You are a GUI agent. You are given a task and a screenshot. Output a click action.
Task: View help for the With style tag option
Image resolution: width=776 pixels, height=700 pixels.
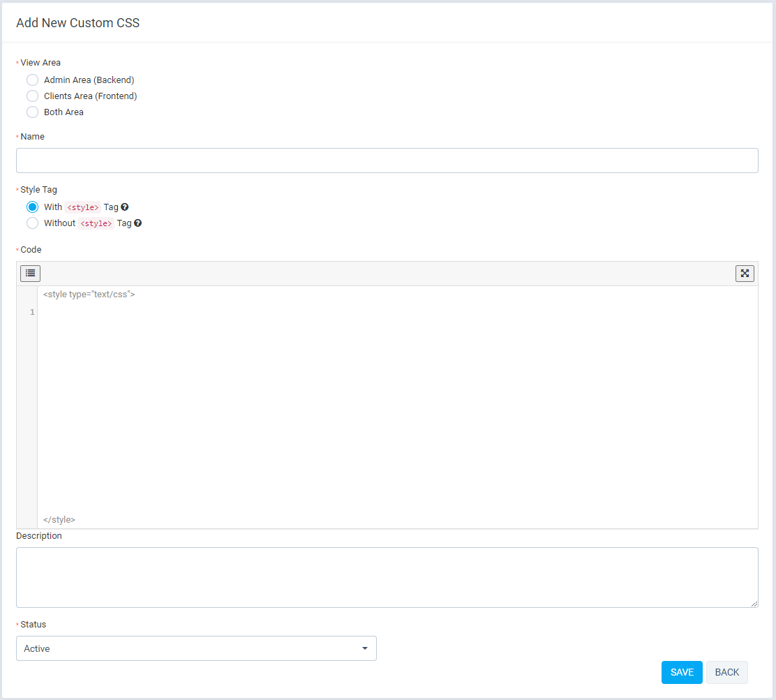[x=124, y=207]
